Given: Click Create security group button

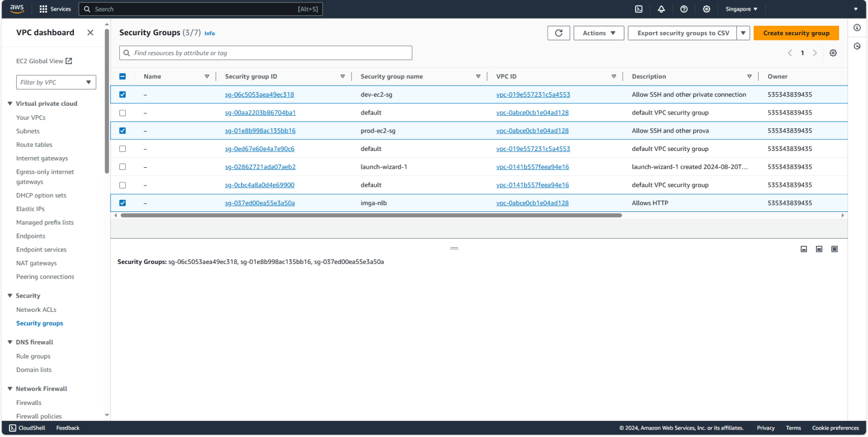Looking at the screenshot, I should pos(796,33).
